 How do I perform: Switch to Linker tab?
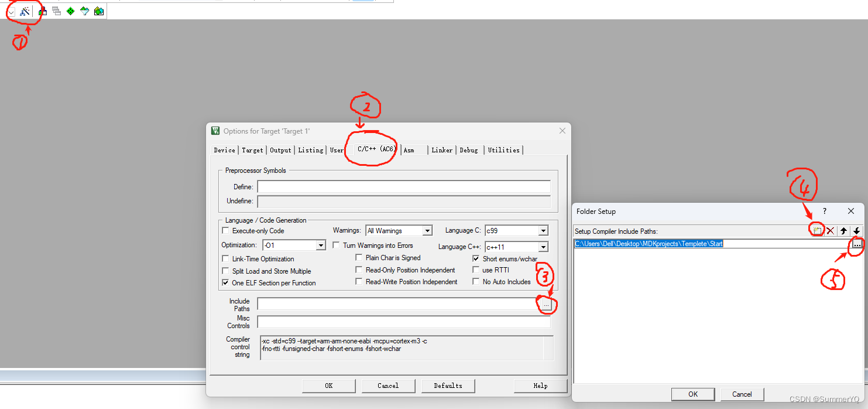pyautogui.click(x=442, y=151)
